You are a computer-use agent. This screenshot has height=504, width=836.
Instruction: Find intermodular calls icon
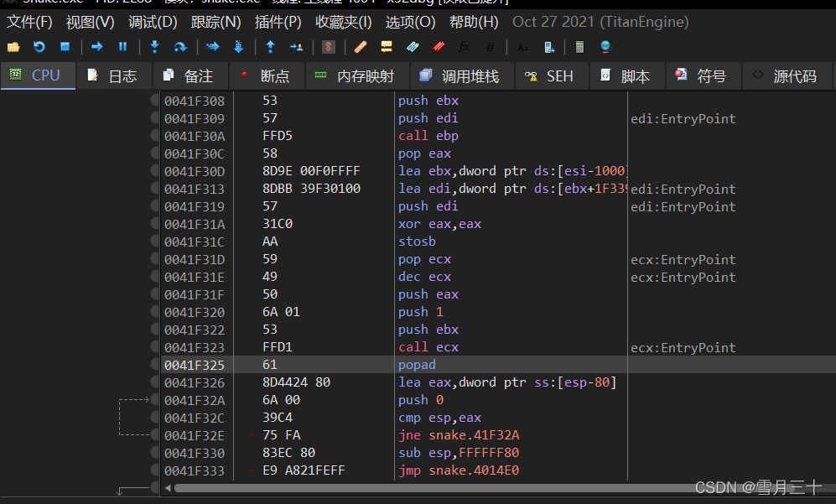tap(549, 47)
